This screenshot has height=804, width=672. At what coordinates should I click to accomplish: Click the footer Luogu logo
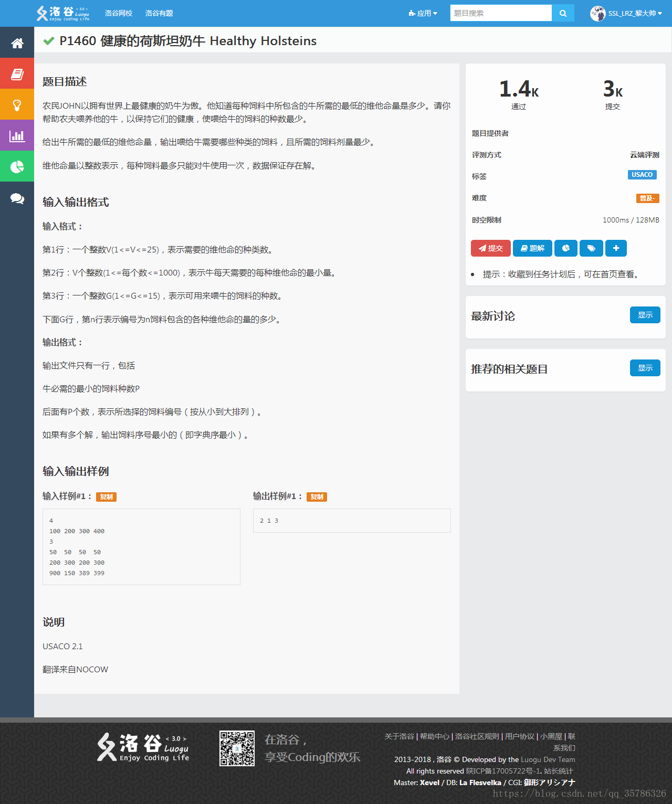coord(143,747)
